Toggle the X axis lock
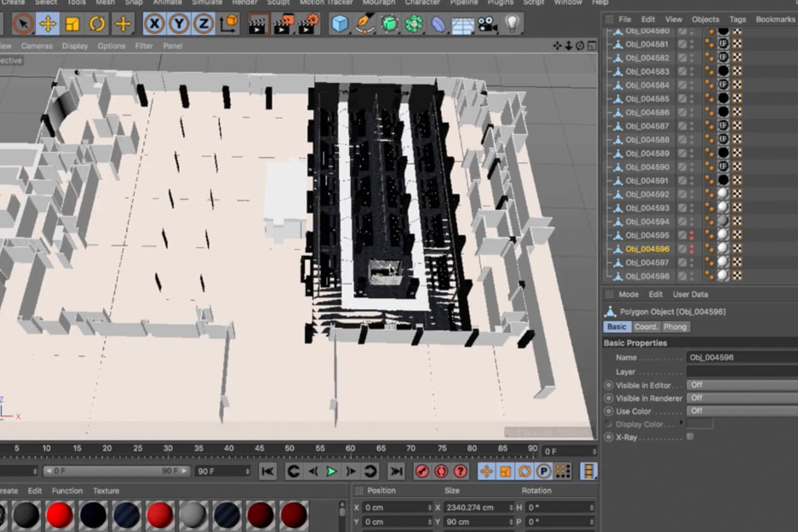798x532 pixels. coord(154,24)
